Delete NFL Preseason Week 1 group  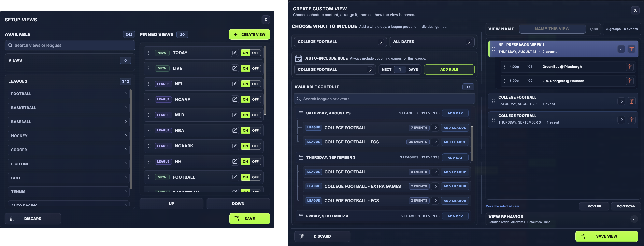631,49
